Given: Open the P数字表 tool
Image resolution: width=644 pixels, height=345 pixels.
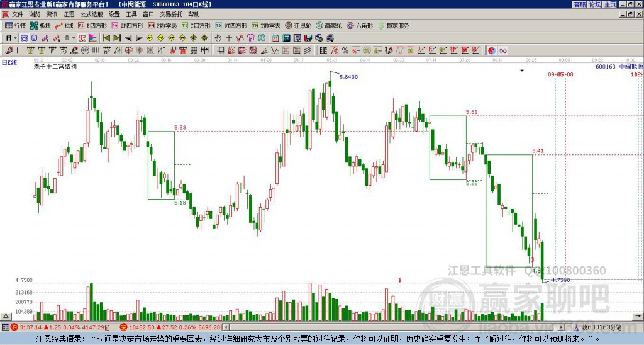Looking at the screenshot, I should pos(163,25).
